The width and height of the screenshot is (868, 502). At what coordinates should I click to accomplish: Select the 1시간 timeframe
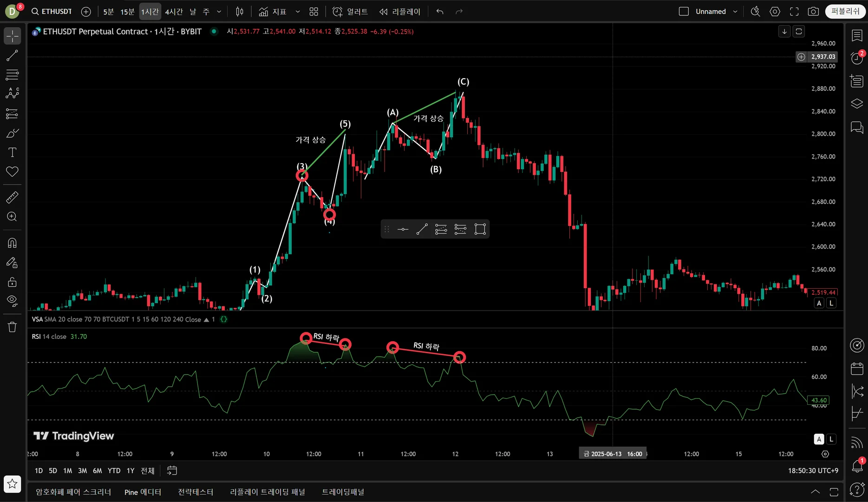pyautogui.click(x=150, y=12)
